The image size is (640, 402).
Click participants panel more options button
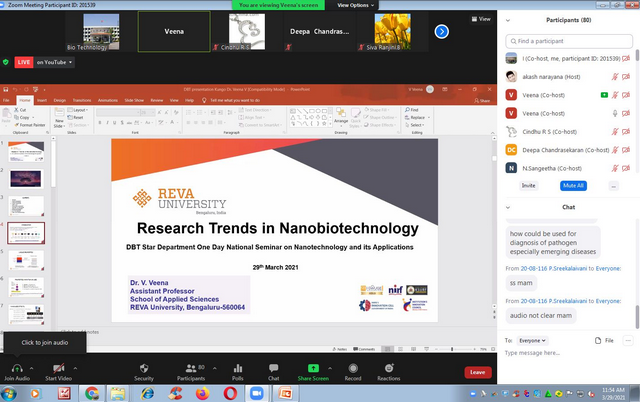(x=613, y=186)
